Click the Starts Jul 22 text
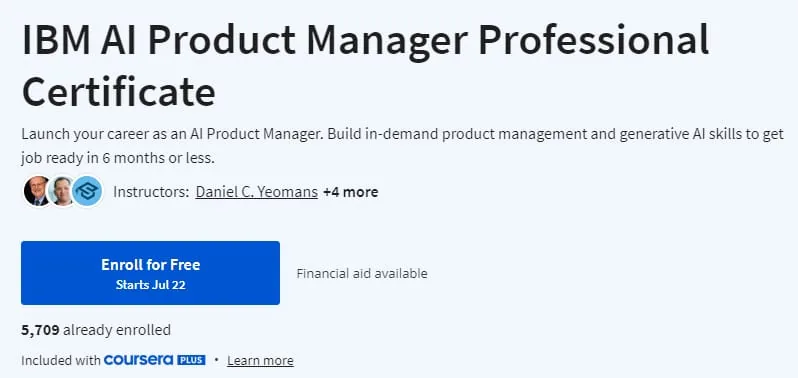The width and height of the screenshot is (798, 378). click(150, 285)
